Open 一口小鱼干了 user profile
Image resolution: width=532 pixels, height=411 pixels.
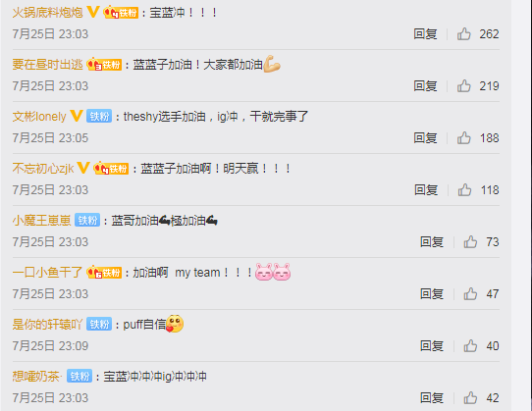(x=47, y=273)
